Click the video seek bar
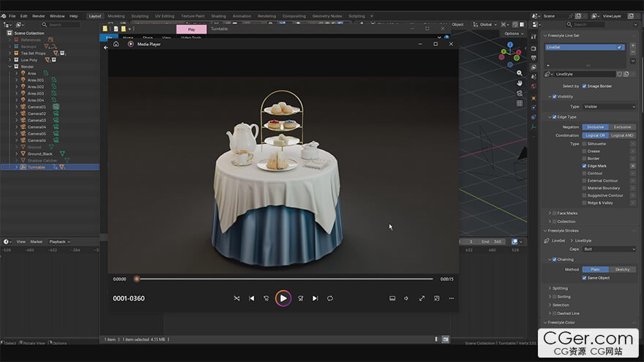 (x=285, y=279)
